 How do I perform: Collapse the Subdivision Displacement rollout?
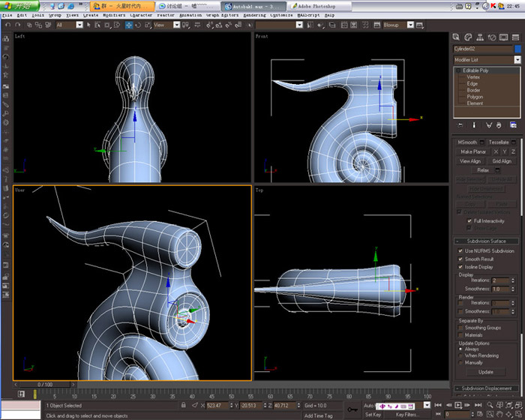[x=486, y=388]
